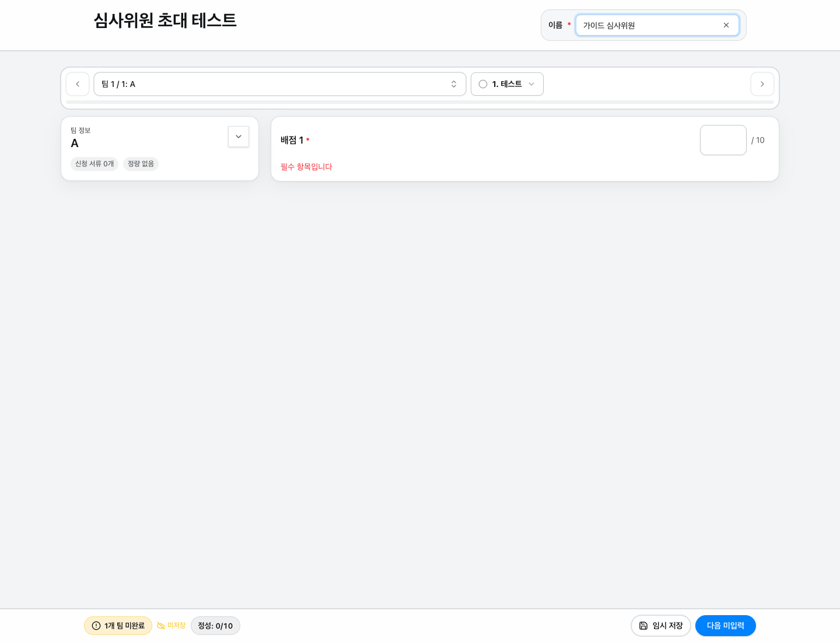Viewport: 840px width, 642px height.
Task: Click the warning icon in incomplete badge
Action: pyautogui.click(x=96, y=626)
